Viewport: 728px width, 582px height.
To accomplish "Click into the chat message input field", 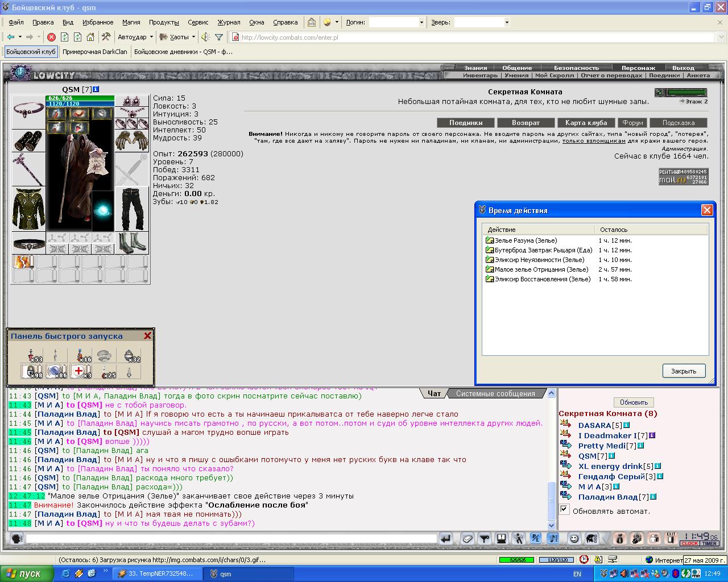I will pos(231,538).
